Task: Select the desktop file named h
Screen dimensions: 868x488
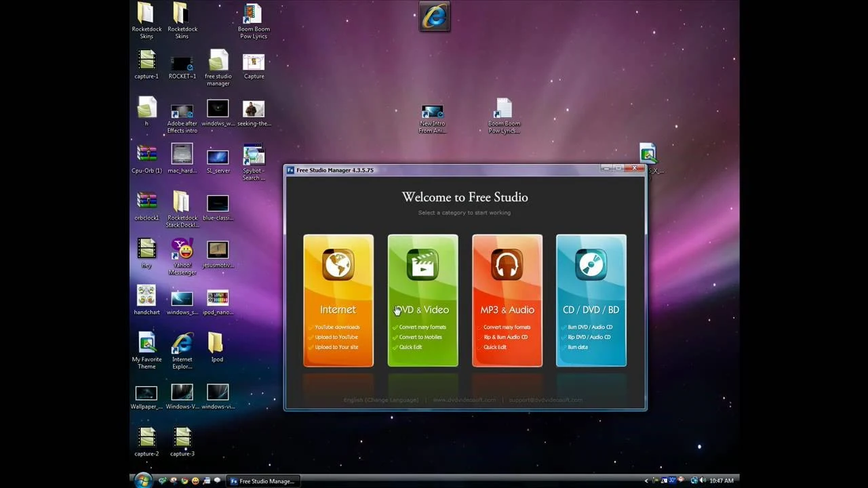Action: (146, 112)
